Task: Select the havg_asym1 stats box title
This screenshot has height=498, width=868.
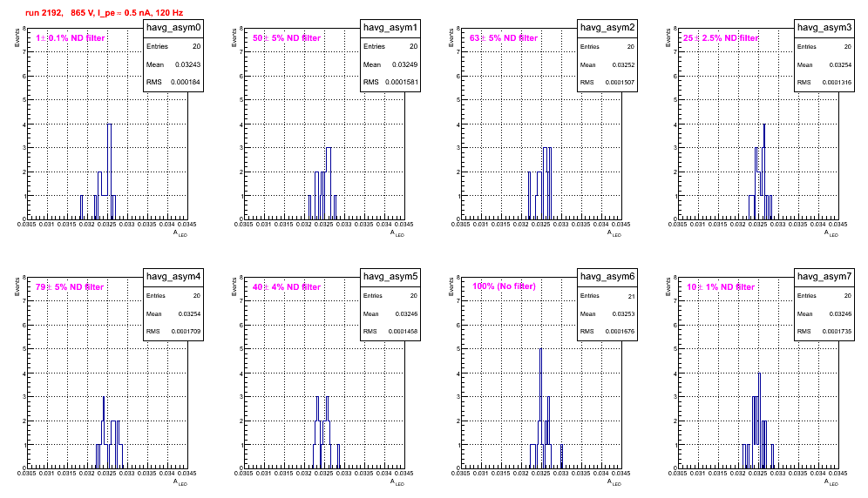Action: click(x=390, y=28)
